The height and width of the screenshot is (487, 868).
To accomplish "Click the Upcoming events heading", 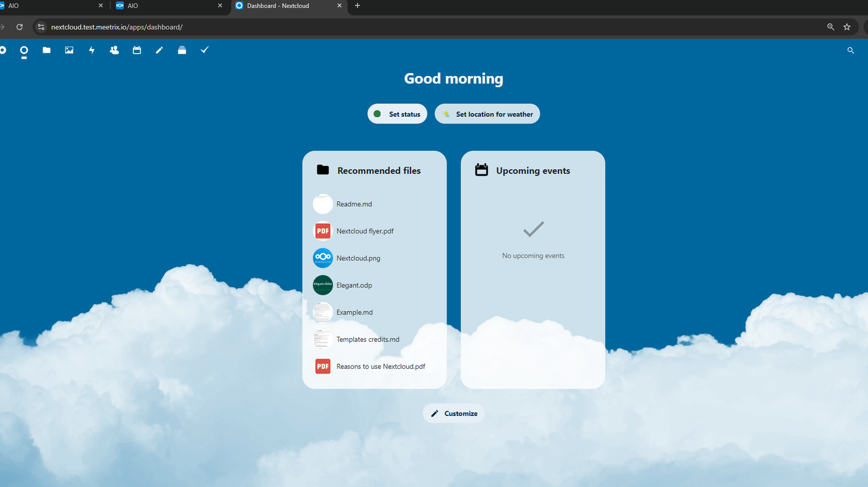I will 533,170.
